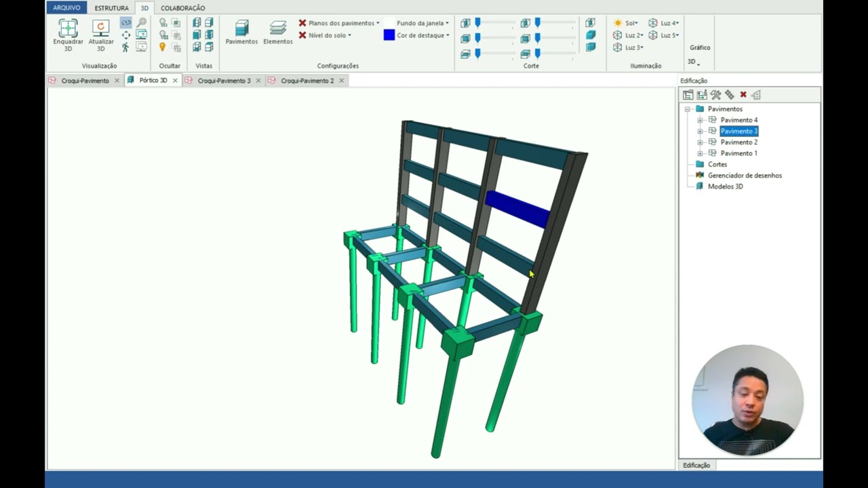
Task: Toggle the Luz 4 light icon
Action: (x=653, y=23)
